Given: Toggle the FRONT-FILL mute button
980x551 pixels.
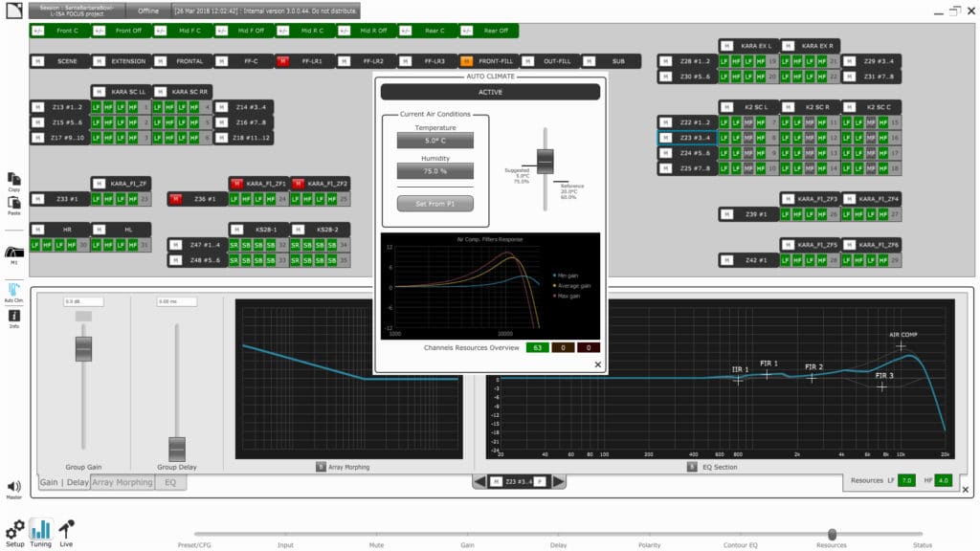Looking at the screenshot, I should pyautogui.click(x=467, y=61).
